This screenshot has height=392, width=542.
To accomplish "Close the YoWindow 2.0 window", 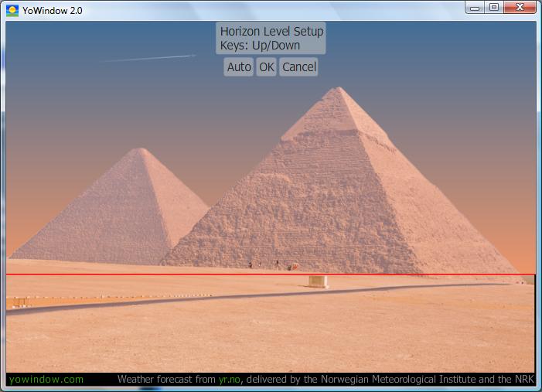I will click(521, 8).
